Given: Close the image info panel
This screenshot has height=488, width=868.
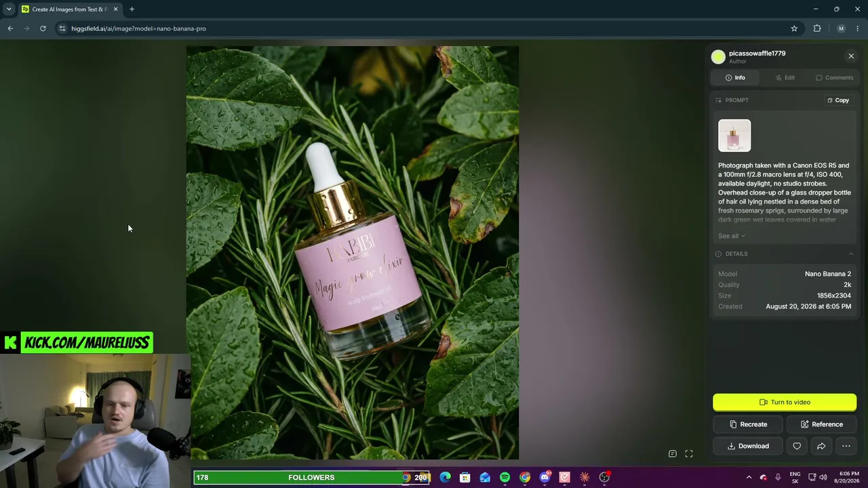Looking at the screenshot, I should click(851, 56).
